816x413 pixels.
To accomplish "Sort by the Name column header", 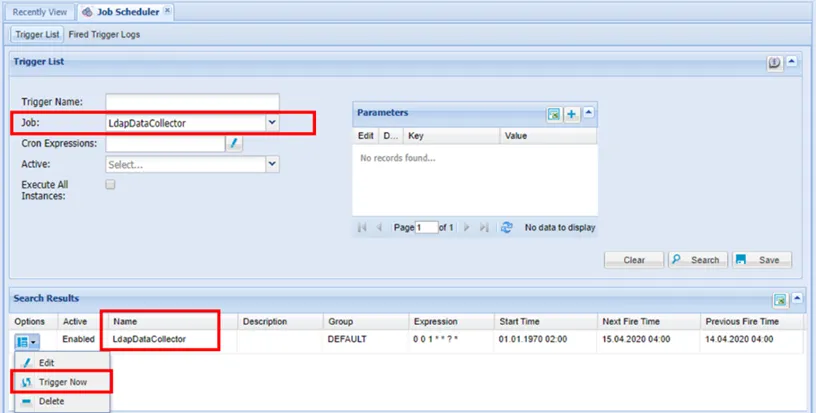I will (x=173, y=321).
